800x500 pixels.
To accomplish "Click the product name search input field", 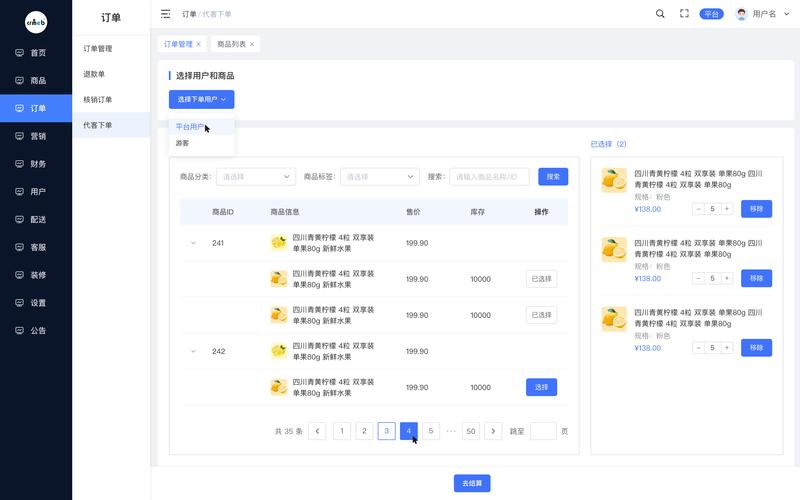I will coord(489,176).
